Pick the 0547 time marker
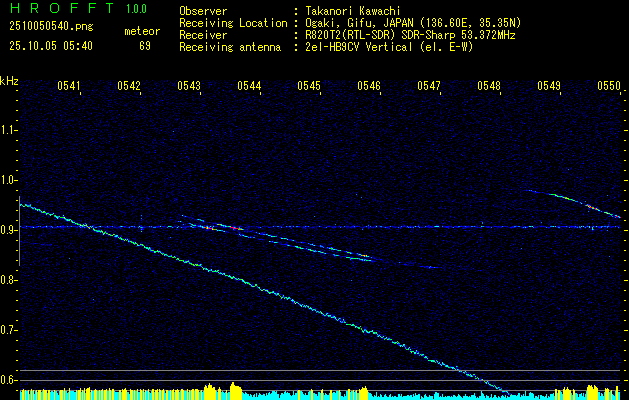This screenshot has height=400, width=629. click(x=429, y=86)
